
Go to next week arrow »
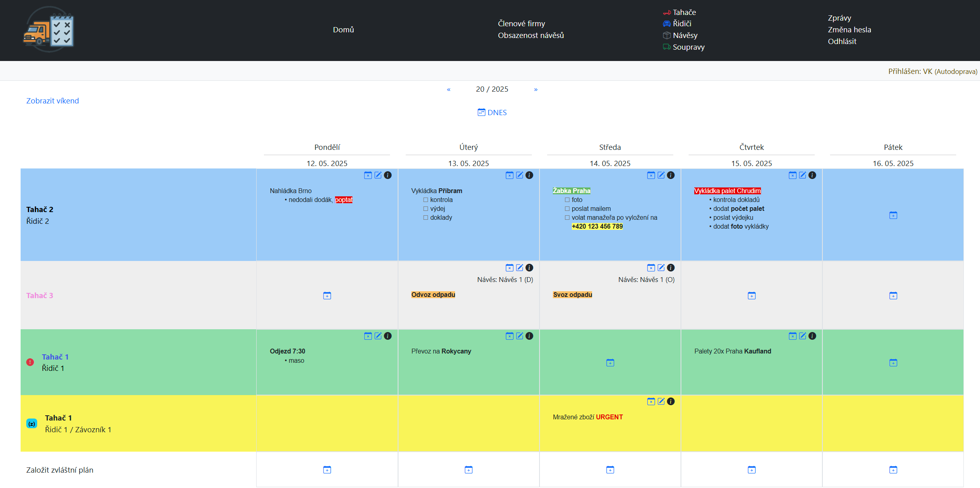tap(535, 89)
